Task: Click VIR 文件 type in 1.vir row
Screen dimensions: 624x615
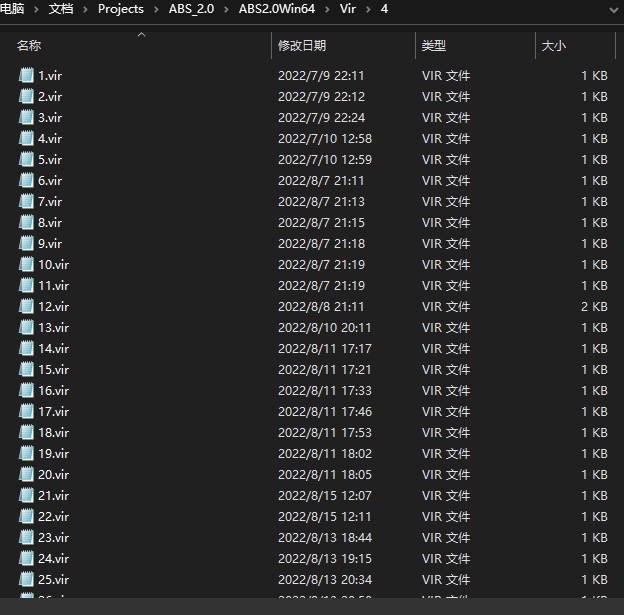Action: pos(446,75)
